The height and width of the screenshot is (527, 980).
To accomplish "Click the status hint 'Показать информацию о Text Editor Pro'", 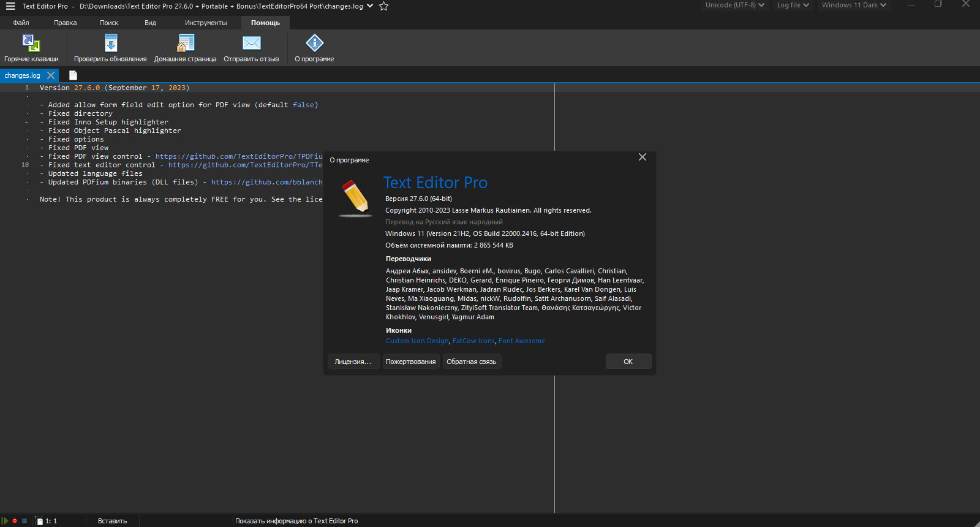I will pyautogui.click(x=296, y=521).
